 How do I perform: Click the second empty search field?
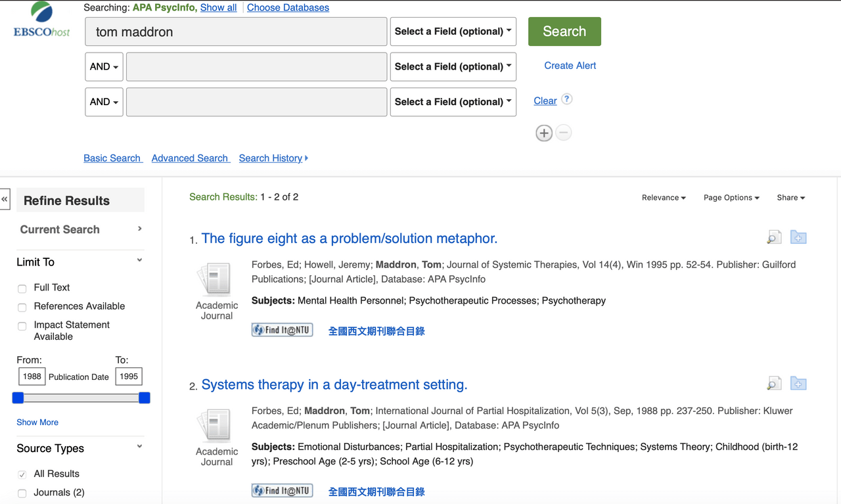click(256, 66)
